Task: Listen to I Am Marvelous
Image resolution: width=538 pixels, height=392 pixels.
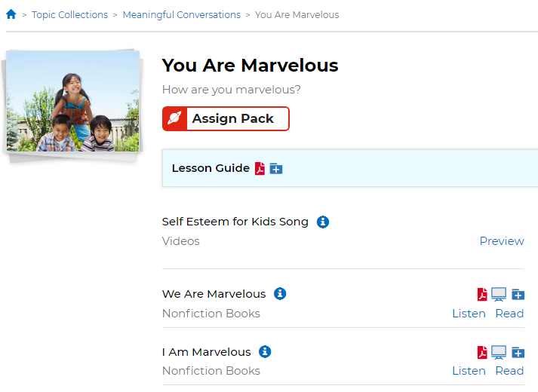Action: (469, 371)
